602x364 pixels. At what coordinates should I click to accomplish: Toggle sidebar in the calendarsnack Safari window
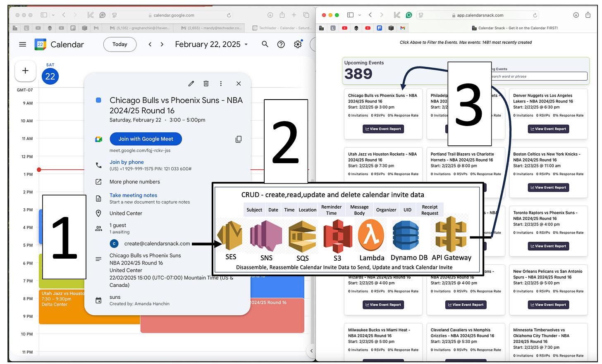350,15
